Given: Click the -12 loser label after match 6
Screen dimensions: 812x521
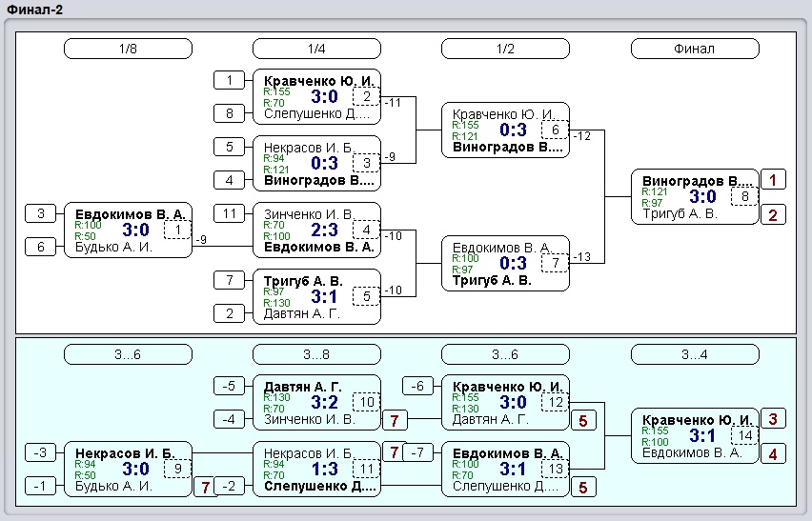Looking at the screenshot, I should 582,136.
